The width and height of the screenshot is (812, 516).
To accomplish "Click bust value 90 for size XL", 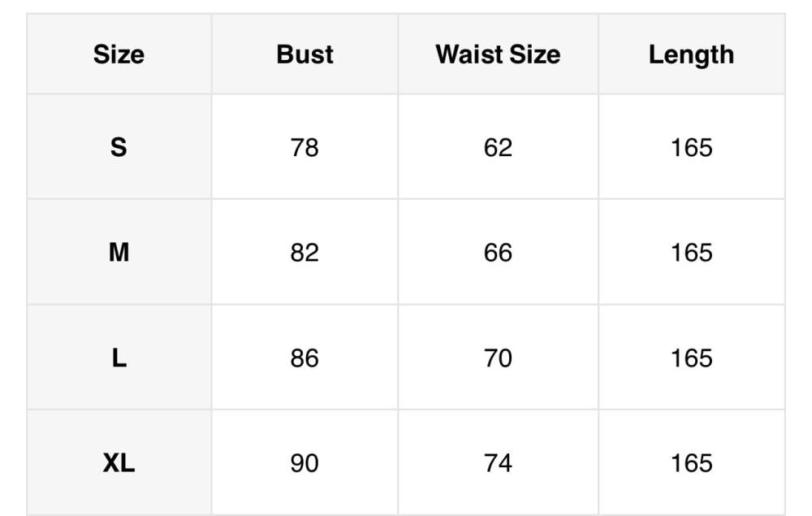I will (x=304, y=463).
